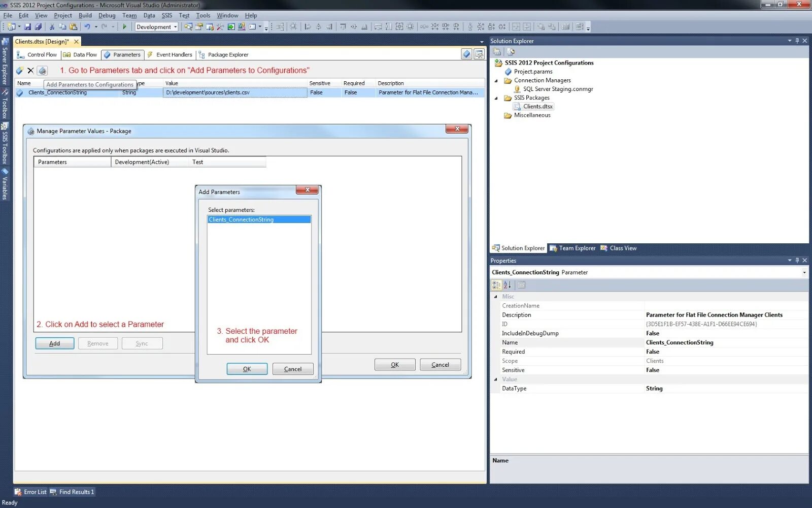Open the document tabs list dropdown arrow
This screenshot has height=508, width=812.
point(482,42)
